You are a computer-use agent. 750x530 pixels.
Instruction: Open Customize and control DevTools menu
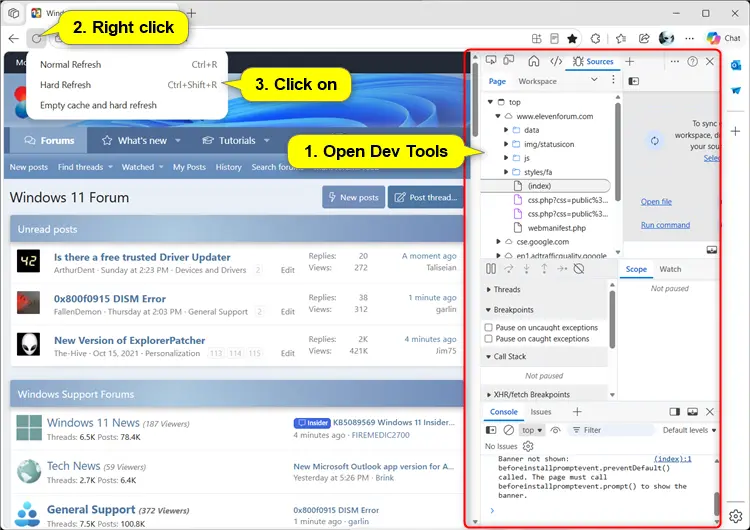674,61
